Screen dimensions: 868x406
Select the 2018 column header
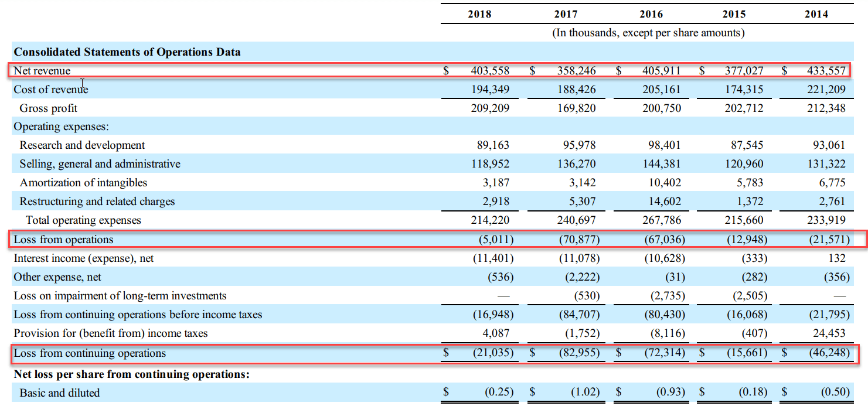[479, 14]
